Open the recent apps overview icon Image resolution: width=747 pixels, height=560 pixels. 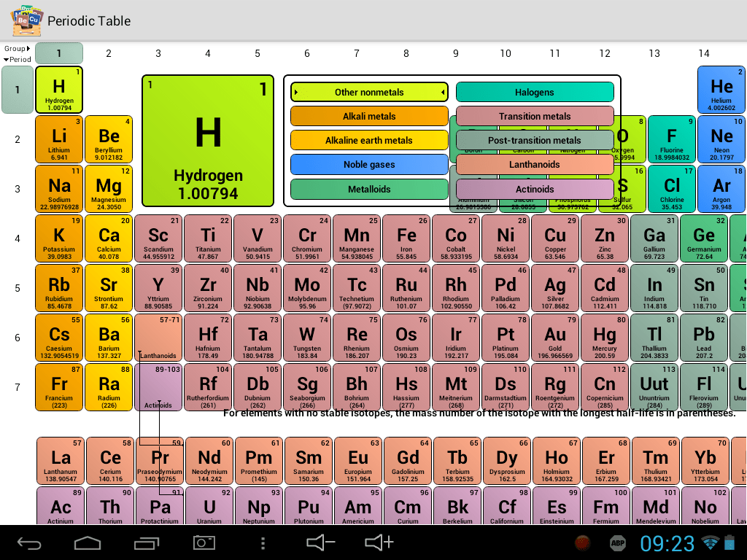(146, 542)
